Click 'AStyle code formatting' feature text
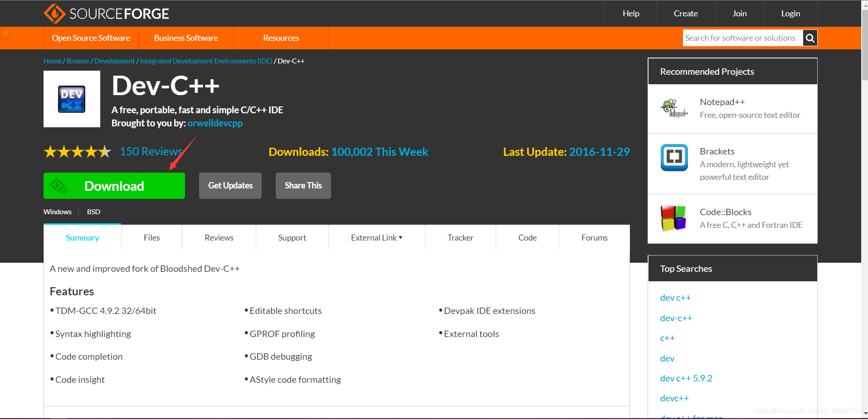868x419 pixels. [x=295, y=380]
